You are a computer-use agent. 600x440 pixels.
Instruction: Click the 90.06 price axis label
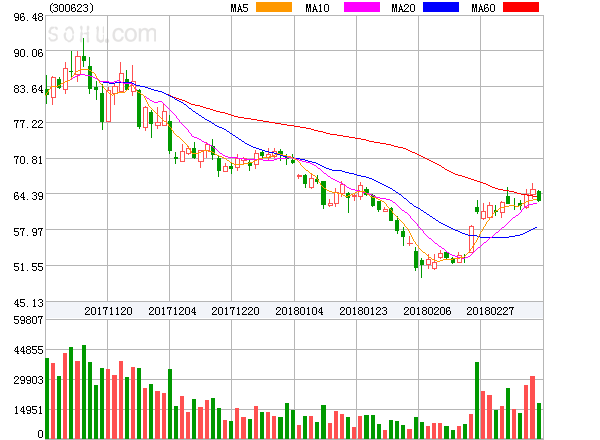[29, 53]
